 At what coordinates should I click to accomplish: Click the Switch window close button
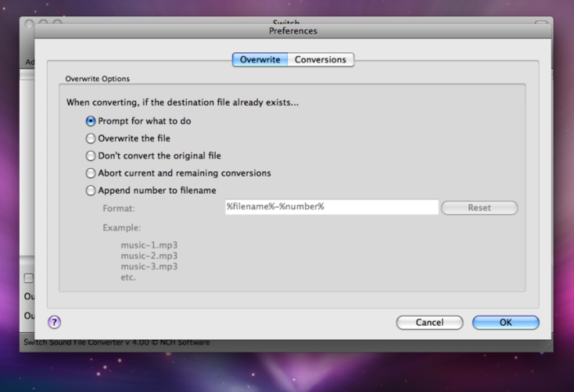pyautogui.click(x=29, y=24)
